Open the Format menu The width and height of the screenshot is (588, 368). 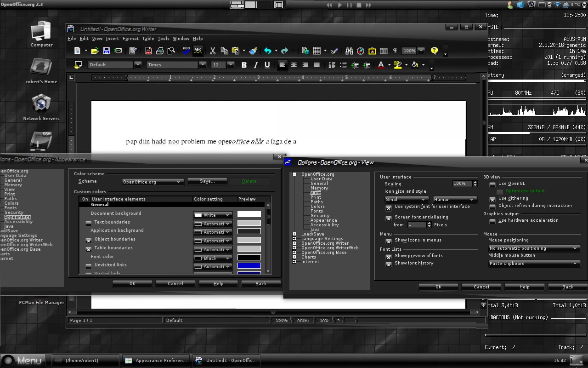pos(130,39)
